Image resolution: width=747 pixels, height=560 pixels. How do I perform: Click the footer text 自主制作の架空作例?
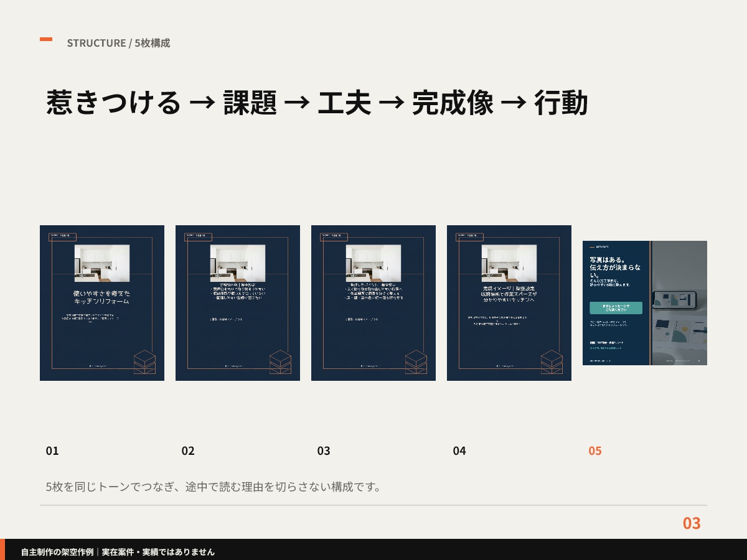pyautogui.click(x=57, y=552)
